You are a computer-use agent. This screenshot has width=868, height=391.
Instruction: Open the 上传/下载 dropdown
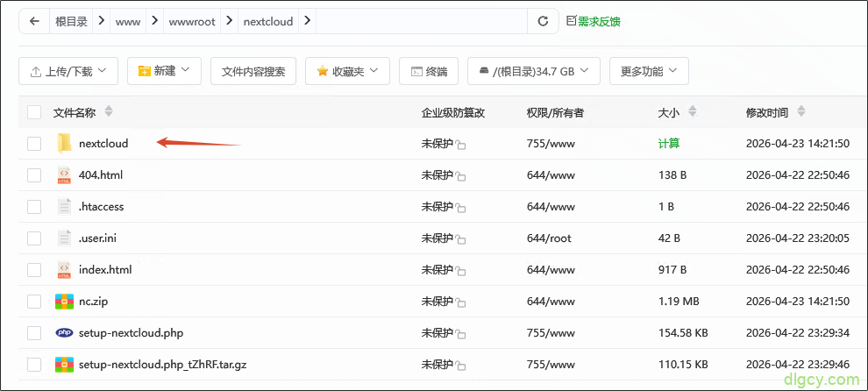click(x=68, y=71)
